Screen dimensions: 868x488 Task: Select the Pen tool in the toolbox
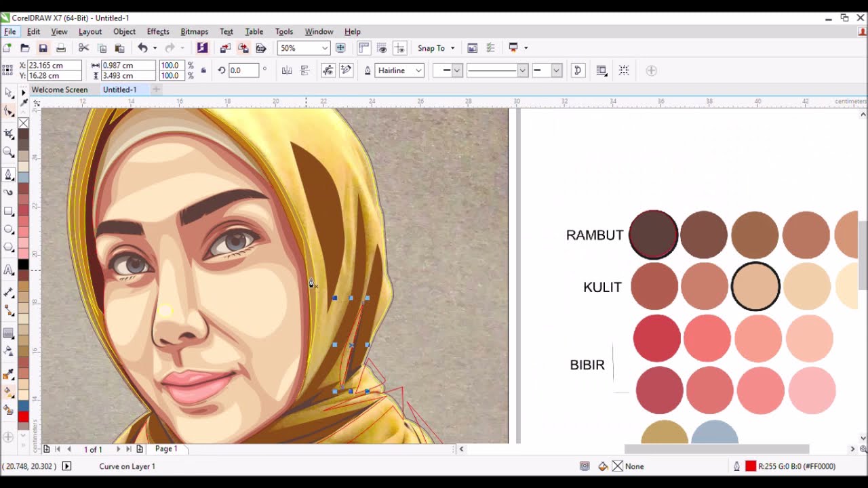tap(8, 175)
